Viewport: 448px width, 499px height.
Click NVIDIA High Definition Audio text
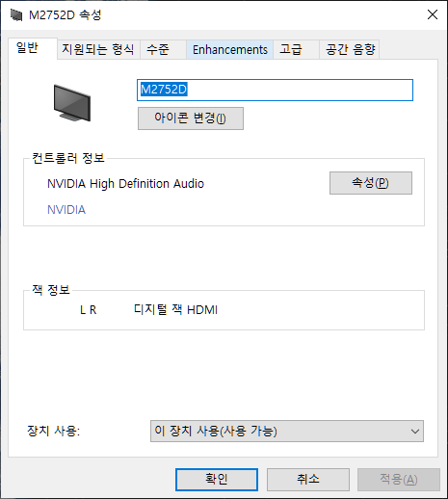coord(125,184)
